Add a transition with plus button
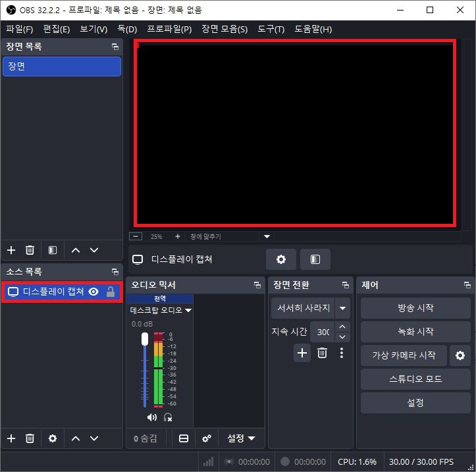The width and height of the screenshot is (476, 472). coord(302,353)
